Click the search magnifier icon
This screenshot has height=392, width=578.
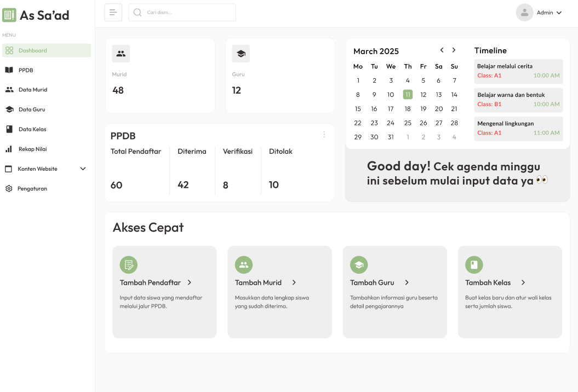pos(138,13)
